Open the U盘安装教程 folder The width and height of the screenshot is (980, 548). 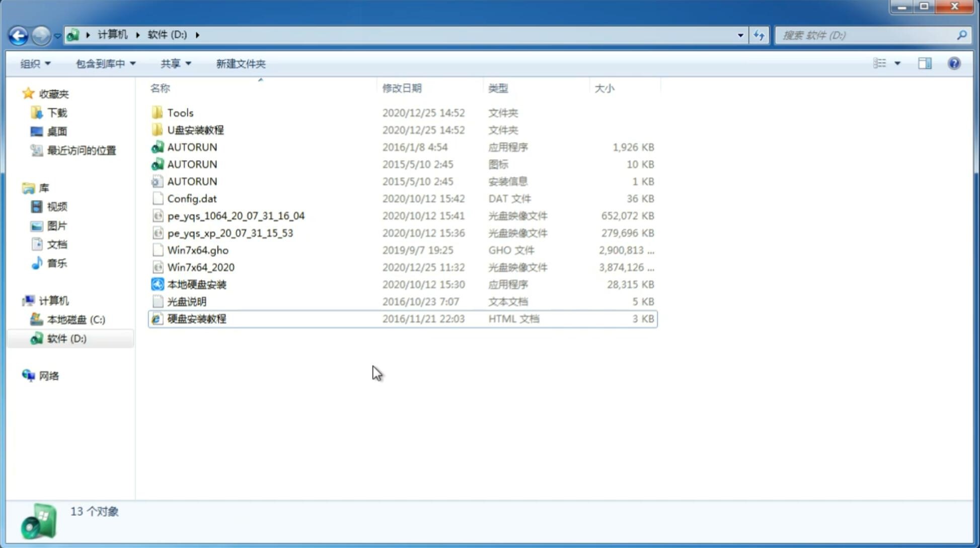pos(195,130)
